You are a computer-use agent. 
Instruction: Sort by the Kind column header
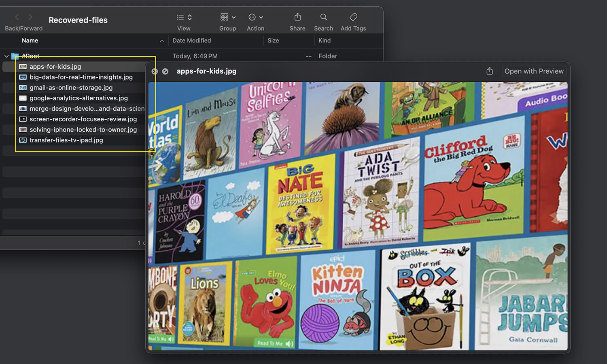pos(325,40)
